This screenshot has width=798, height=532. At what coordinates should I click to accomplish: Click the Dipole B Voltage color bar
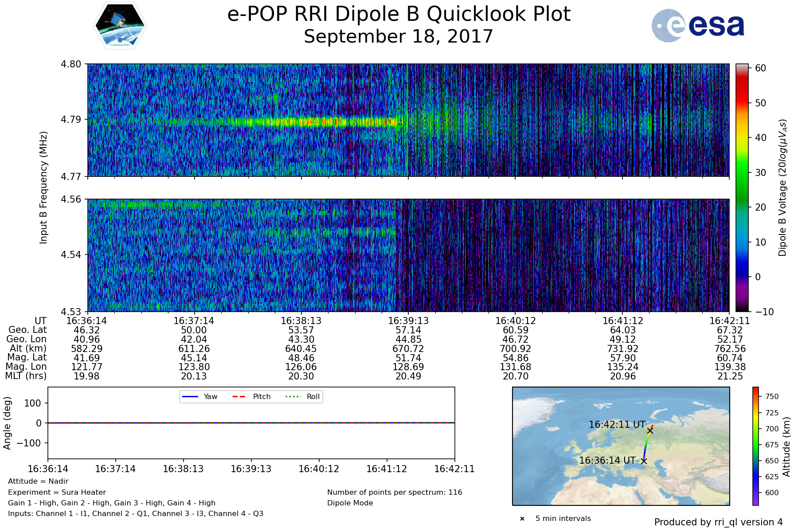click(x=742, y=188)
